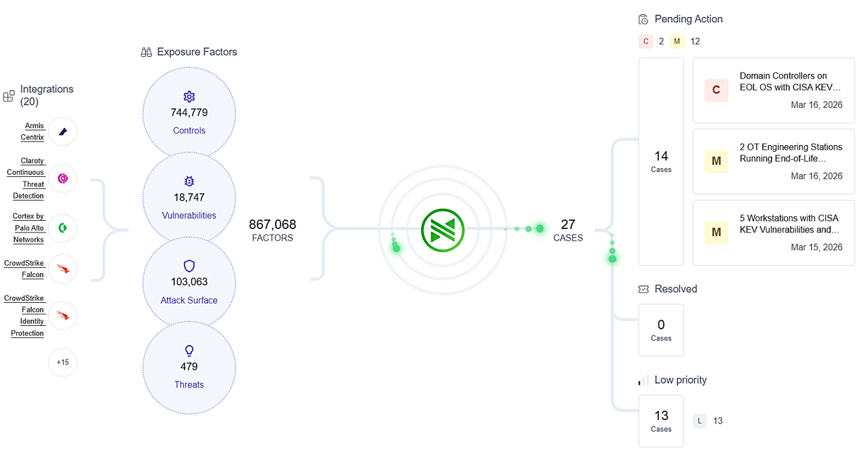Click the Threats lightbulb icon
Screen dimensions: 868x454
point(189,350)
